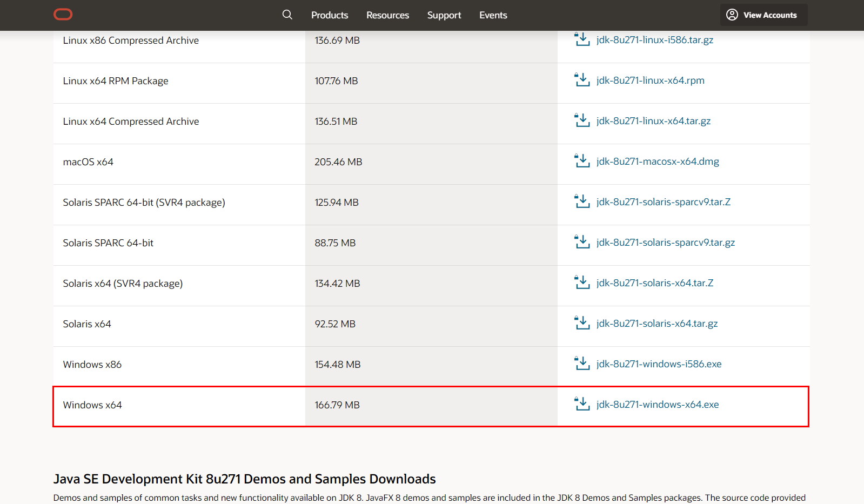Click download icon for jdk-8u271-windows-x64.exe
The image size is (864, 504).
pos(582,404)
